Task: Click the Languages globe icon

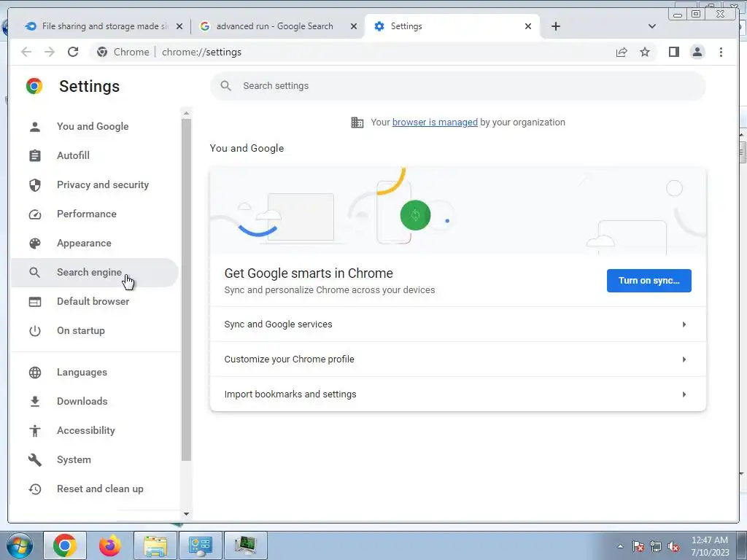Action: pyautogui.click(x=35, y=373)
